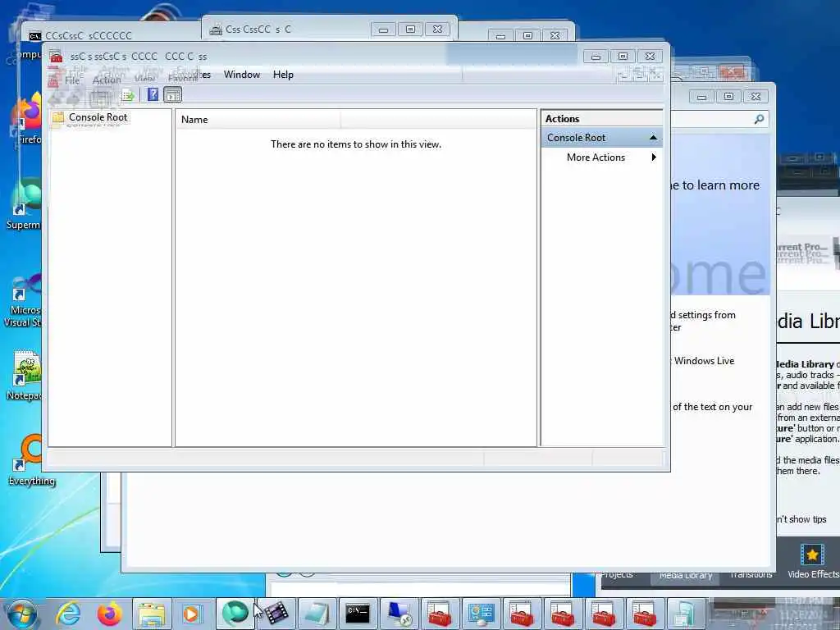The height and width of the screenshot is (630, 840).
Task: Click the green Supermium taskbar icon
Action: pos(235,614)
